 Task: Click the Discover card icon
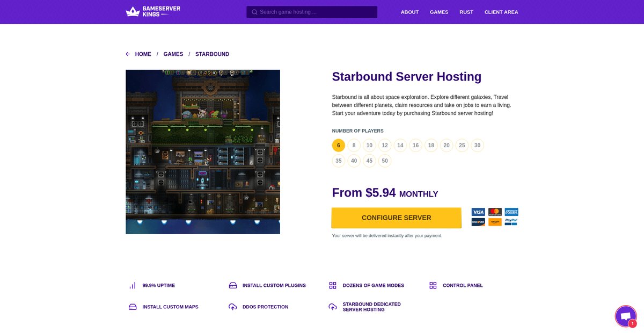[x=478, y=222]
